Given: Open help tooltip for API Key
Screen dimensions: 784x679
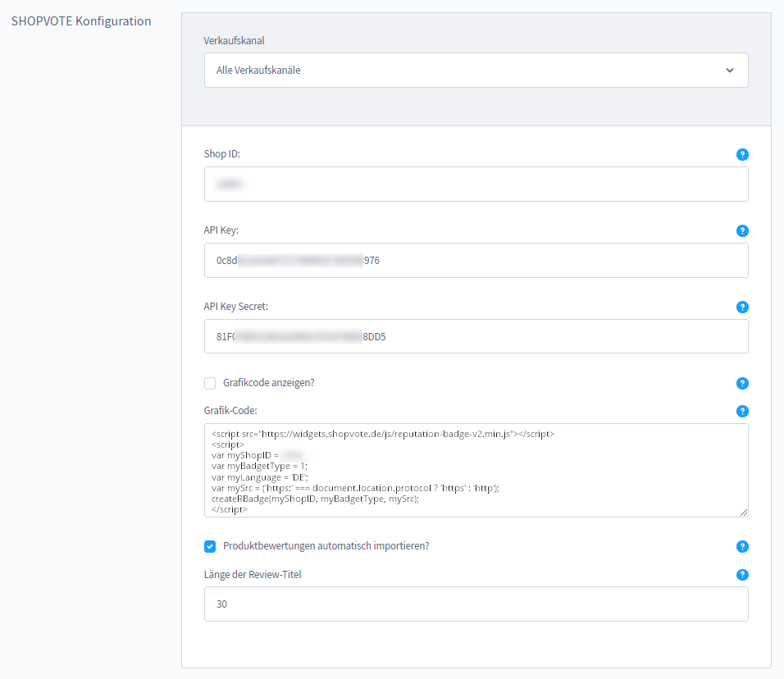Looking at the screenshot, I should pyautogui.click(x=742, y=230).
